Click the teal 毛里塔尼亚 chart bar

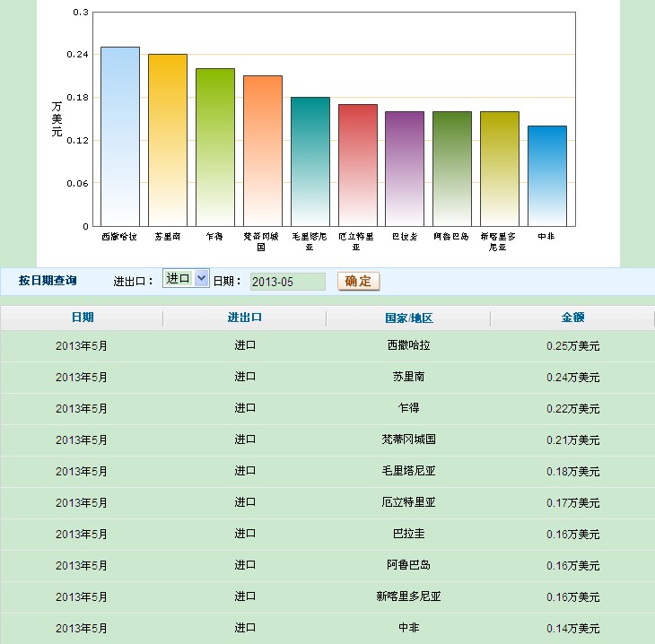coord(310,161)
